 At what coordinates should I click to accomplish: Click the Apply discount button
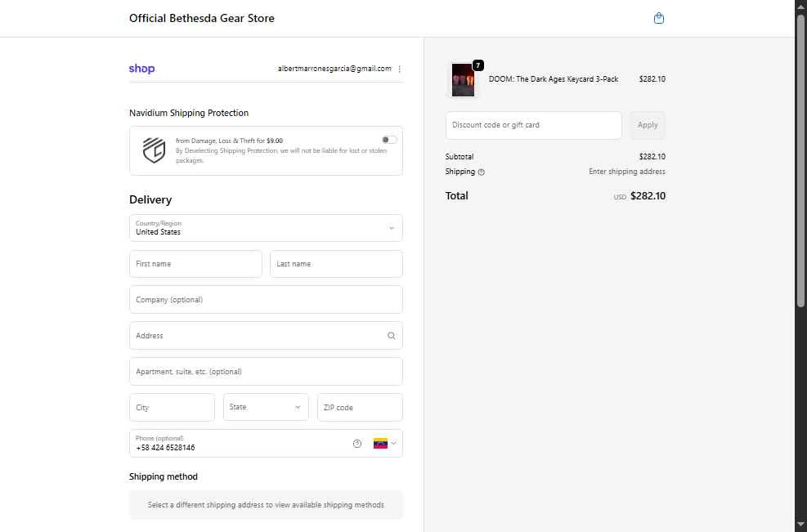pos(648,125)
